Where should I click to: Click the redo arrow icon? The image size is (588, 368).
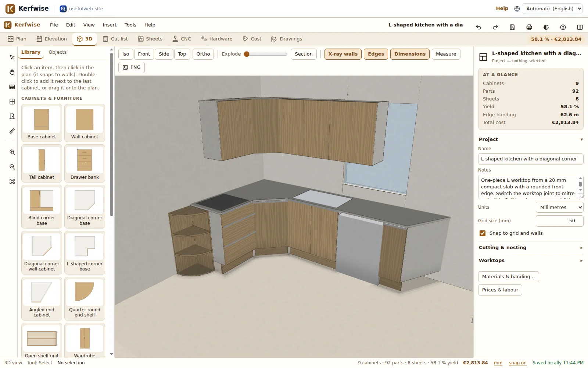(x=495, y=27)
